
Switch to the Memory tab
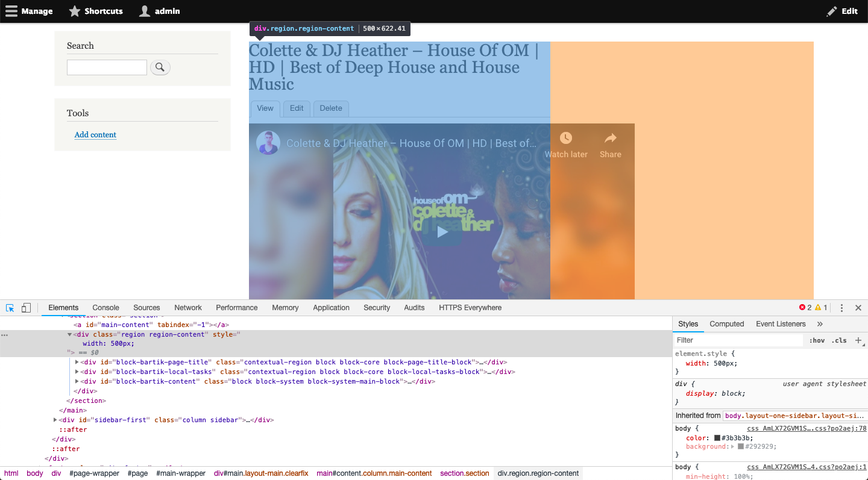(x=285, y=308)
